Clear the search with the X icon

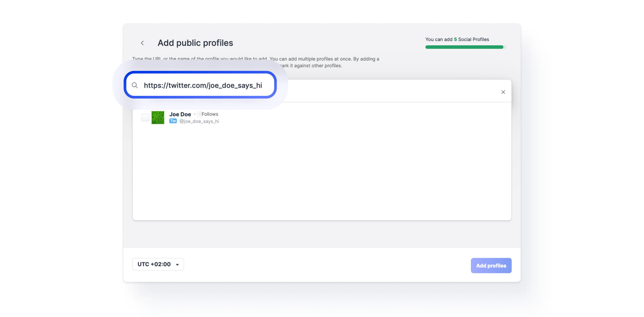pyautogui.click(x=503, y=92)
